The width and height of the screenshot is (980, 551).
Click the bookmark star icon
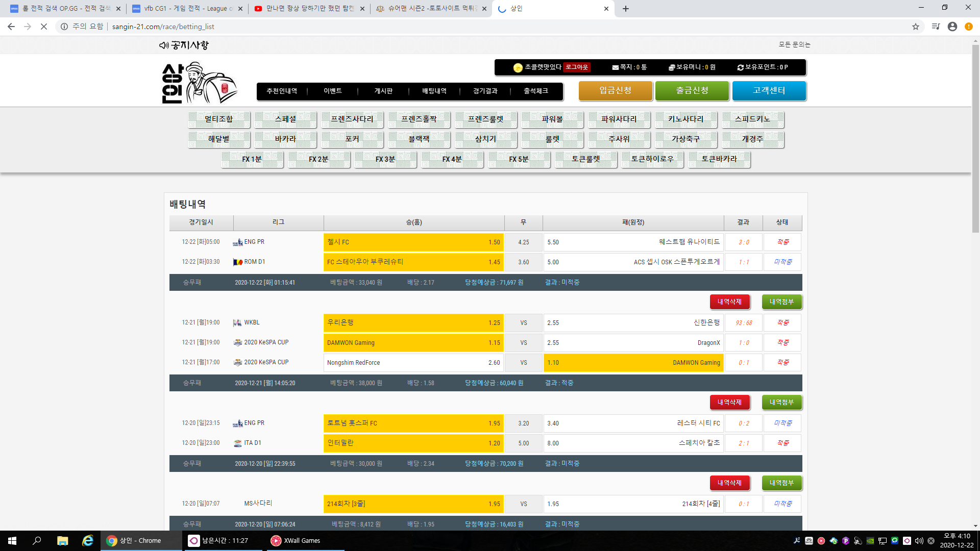(x=916, y=27)
